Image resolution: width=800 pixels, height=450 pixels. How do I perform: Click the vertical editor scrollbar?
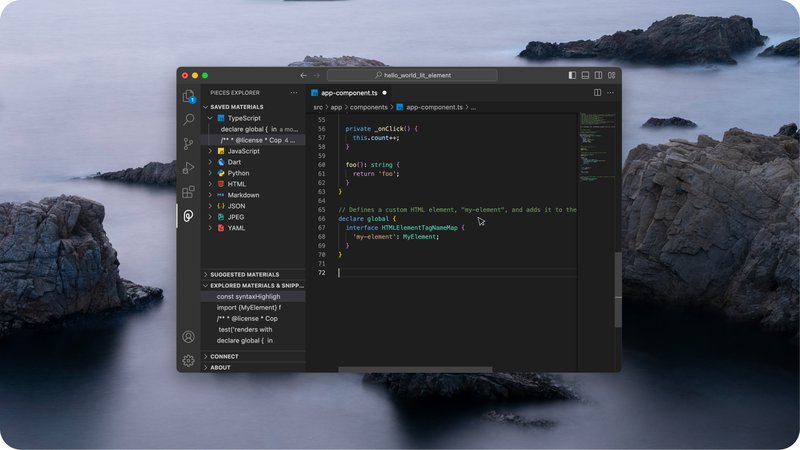tap(618, 289)
